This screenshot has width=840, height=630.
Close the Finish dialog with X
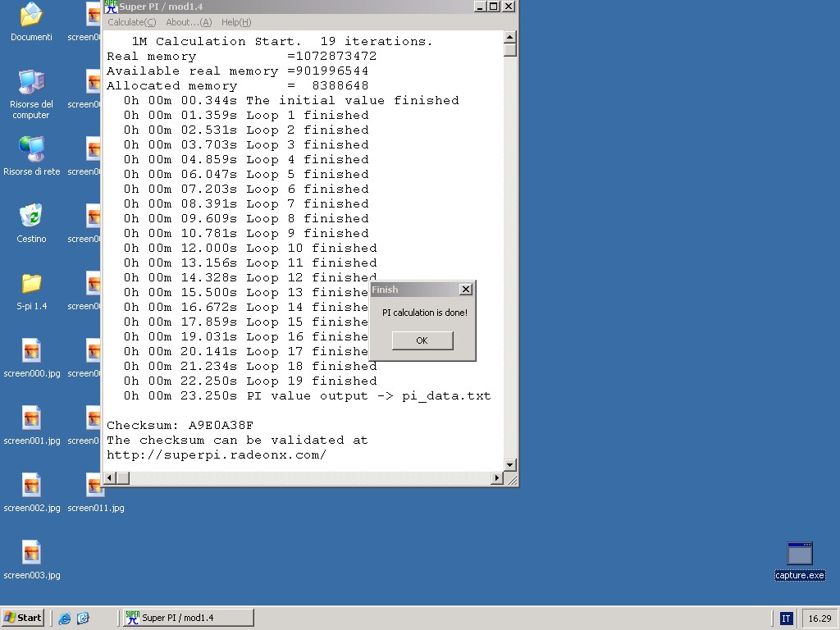[466, 290]
